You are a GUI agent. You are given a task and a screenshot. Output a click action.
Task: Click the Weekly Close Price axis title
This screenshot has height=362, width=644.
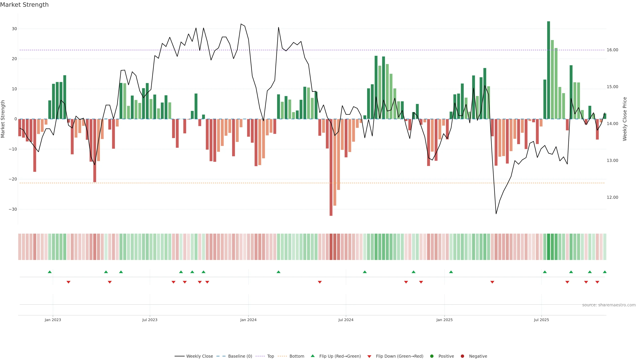tap(625, 119)
